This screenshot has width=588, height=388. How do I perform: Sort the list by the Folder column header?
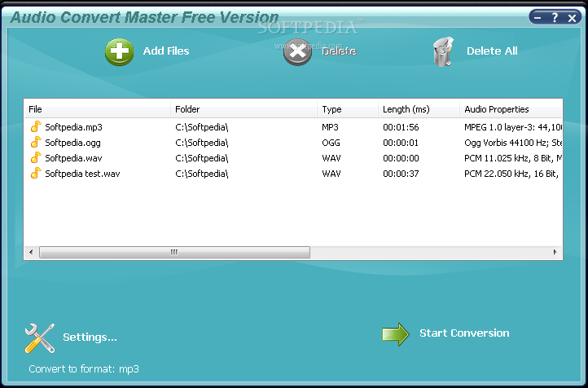[x=244, y=109]
